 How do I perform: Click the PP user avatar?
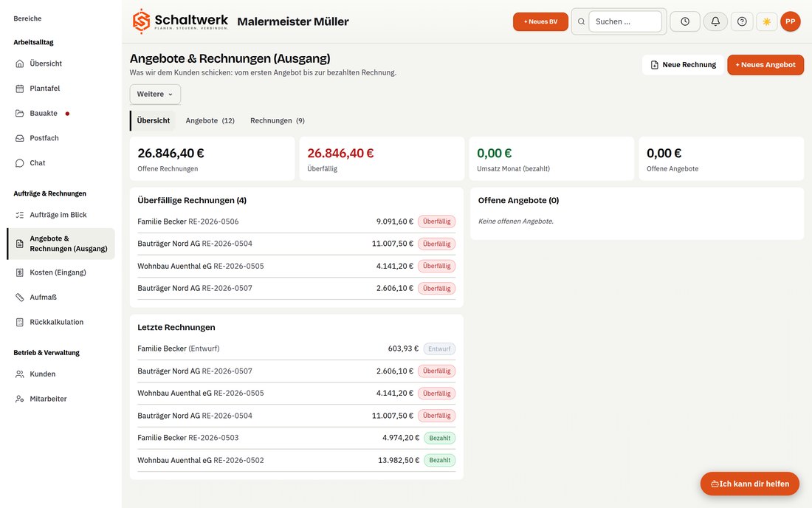point(791,21)
